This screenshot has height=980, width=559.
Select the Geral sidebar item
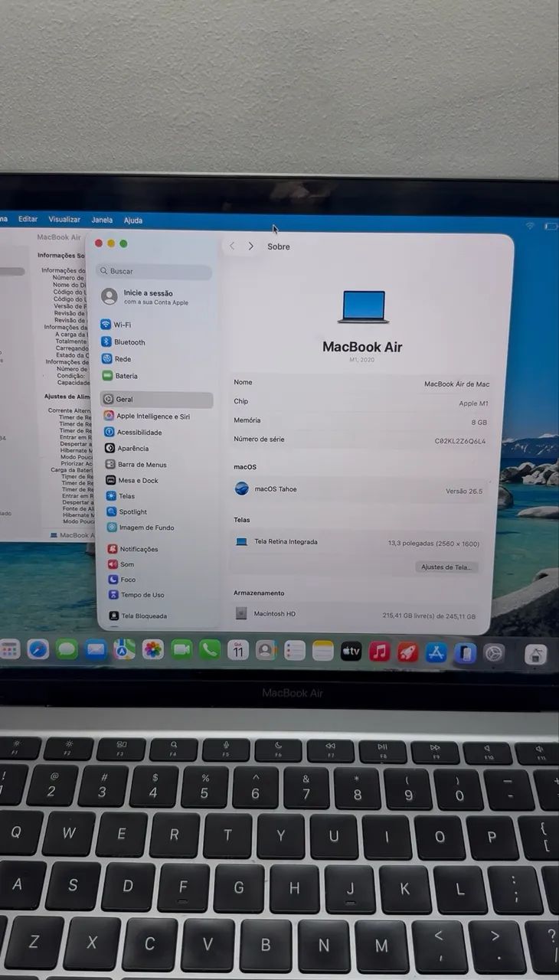coord(156,400)
